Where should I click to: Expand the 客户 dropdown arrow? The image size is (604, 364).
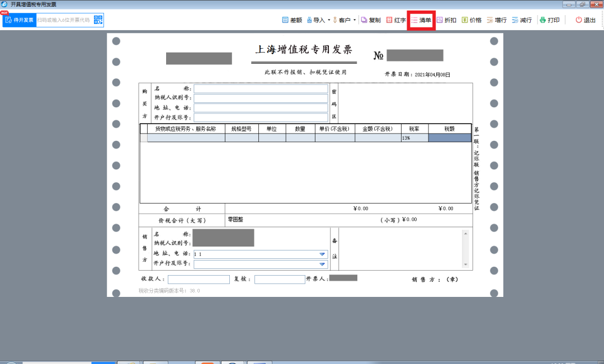tap(355, 20)
